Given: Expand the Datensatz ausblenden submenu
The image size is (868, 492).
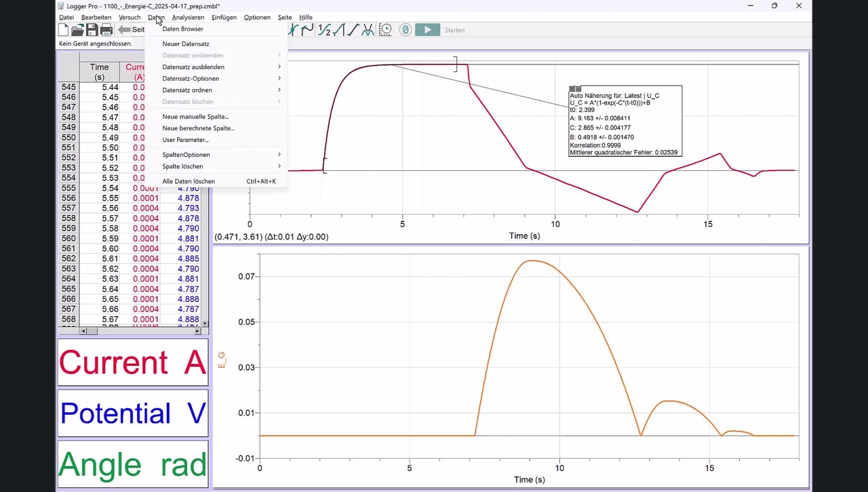Looking at the screenshot, I should pyautogui.click(x=216, y=67).
